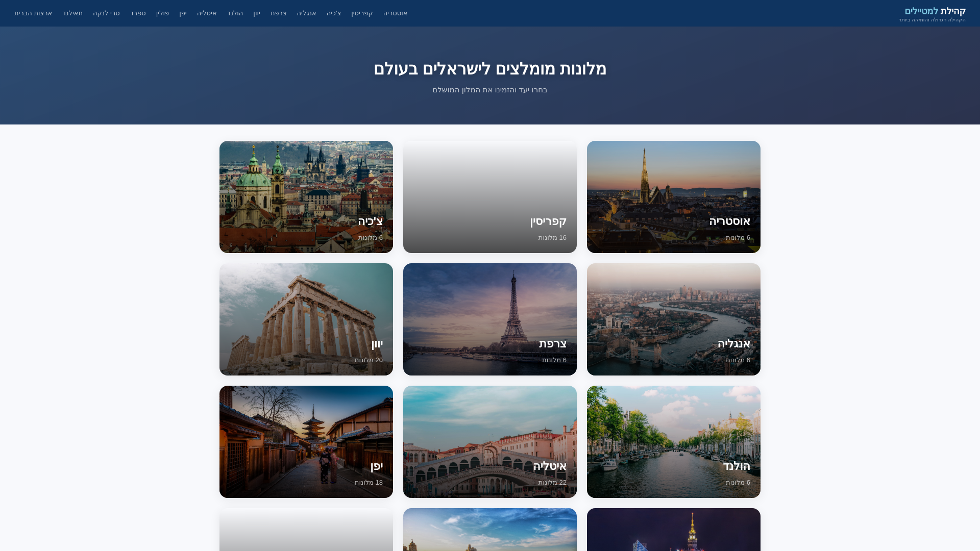Open the אוסטריה link in the top navigation
The width and height of the screenshot is (980, 551).
point(395,13)
